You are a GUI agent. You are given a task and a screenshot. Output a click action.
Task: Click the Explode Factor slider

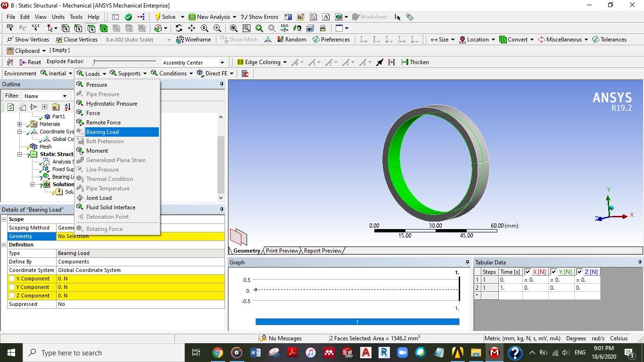click(x=124, y=62)
